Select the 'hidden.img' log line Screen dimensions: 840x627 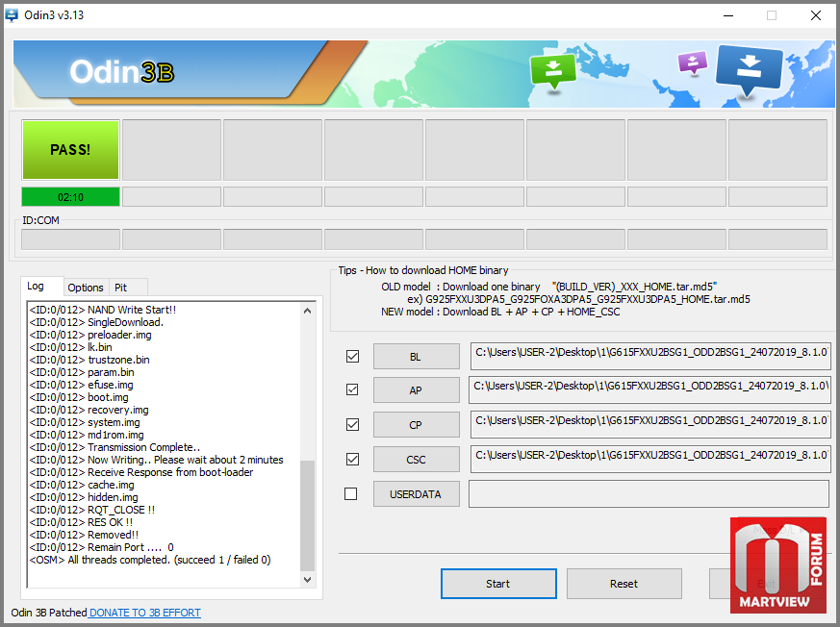84,497
